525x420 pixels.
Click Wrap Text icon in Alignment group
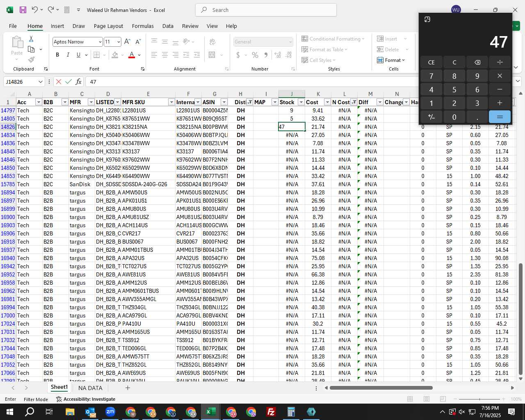tap(212, 42)
